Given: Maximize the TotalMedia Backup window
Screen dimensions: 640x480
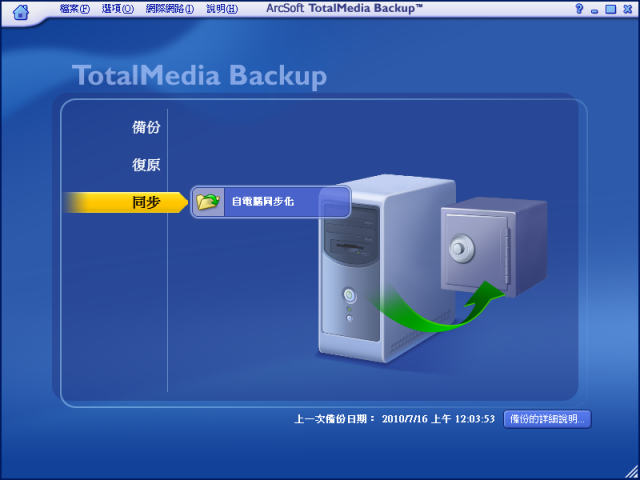Looking at the screenshot, I should coord(611,9).
